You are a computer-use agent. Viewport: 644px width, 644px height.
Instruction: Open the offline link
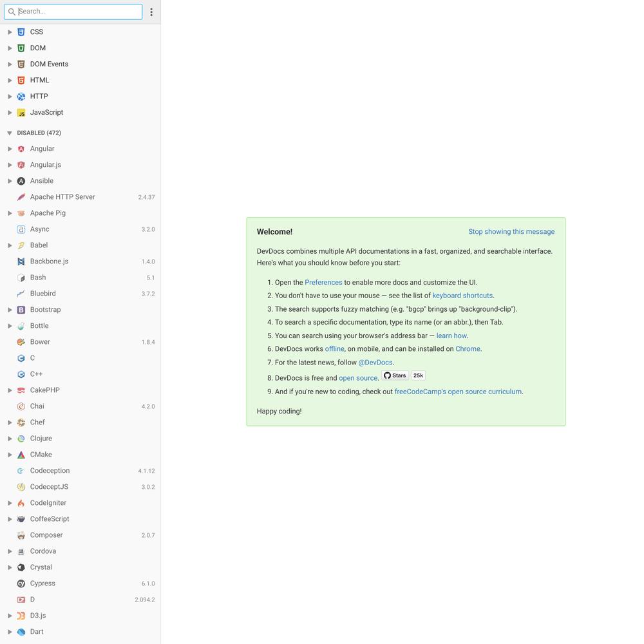coord(334,349)
